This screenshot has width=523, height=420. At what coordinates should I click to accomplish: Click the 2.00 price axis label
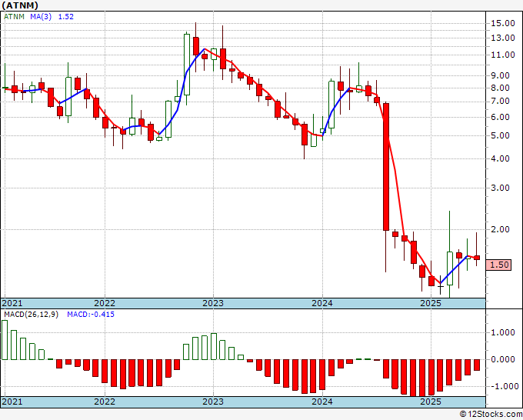[x=501, y=229]
